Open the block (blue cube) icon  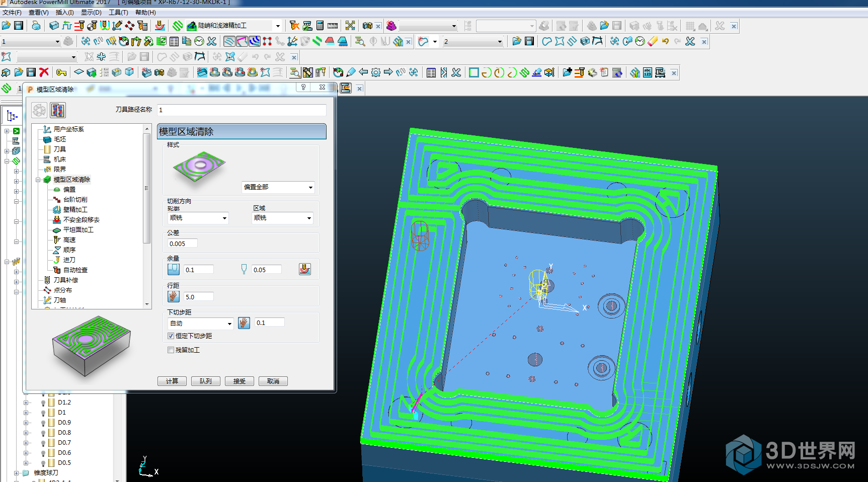(54, 26)
